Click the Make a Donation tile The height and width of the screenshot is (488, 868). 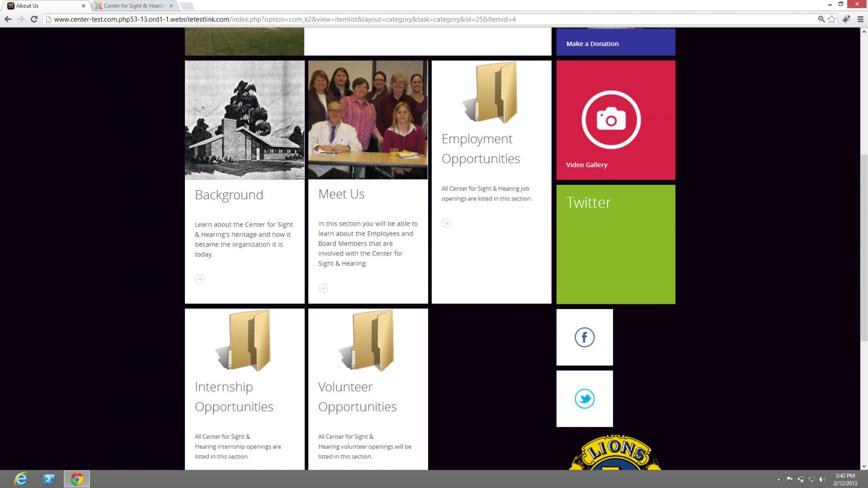616,42
